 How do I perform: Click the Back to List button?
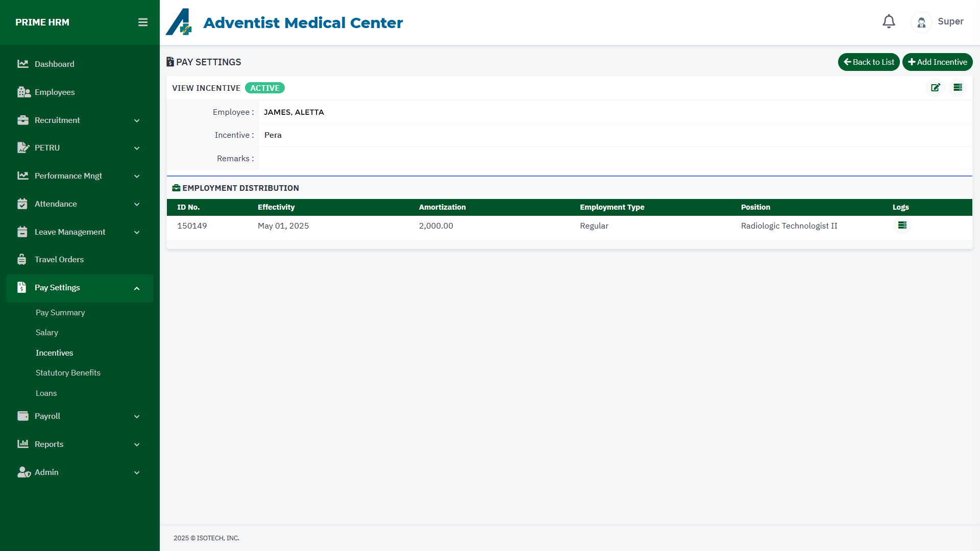(868, 62)
